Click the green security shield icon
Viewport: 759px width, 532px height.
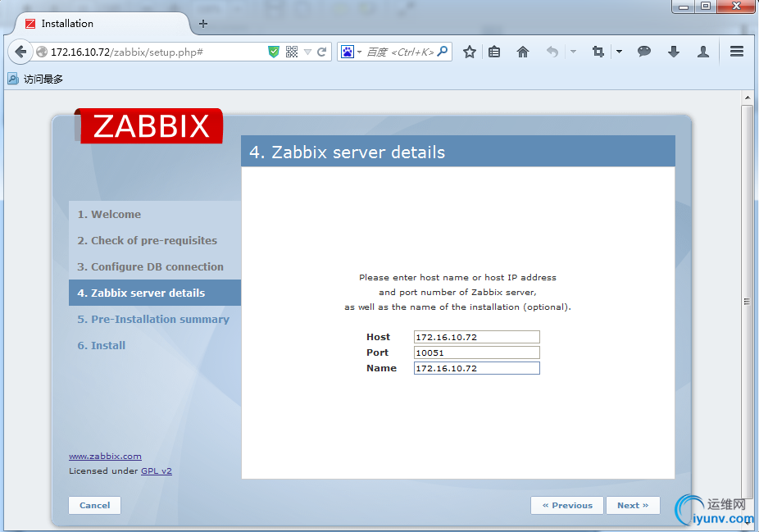[x=274, y=52]
